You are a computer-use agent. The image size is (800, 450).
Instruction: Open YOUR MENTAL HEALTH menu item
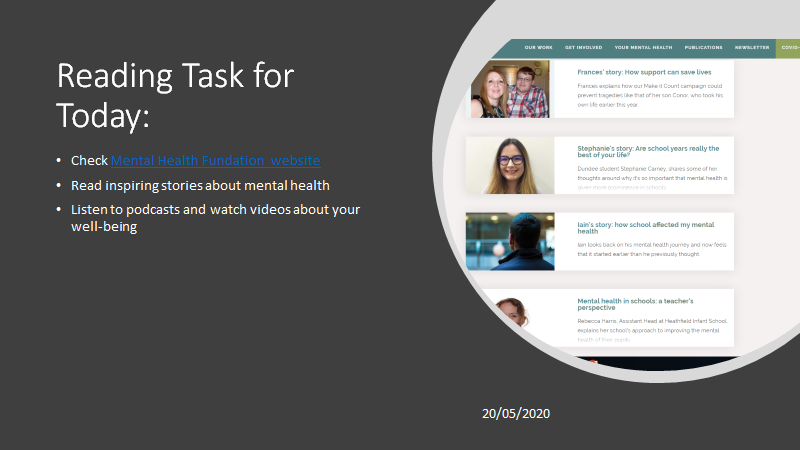643,47
